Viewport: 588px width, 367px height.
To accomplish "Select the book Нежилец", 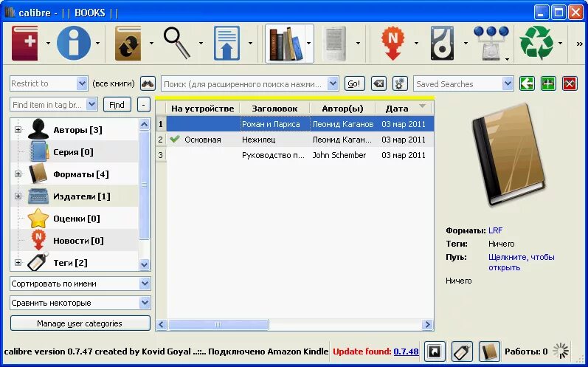I will (258, 140).
